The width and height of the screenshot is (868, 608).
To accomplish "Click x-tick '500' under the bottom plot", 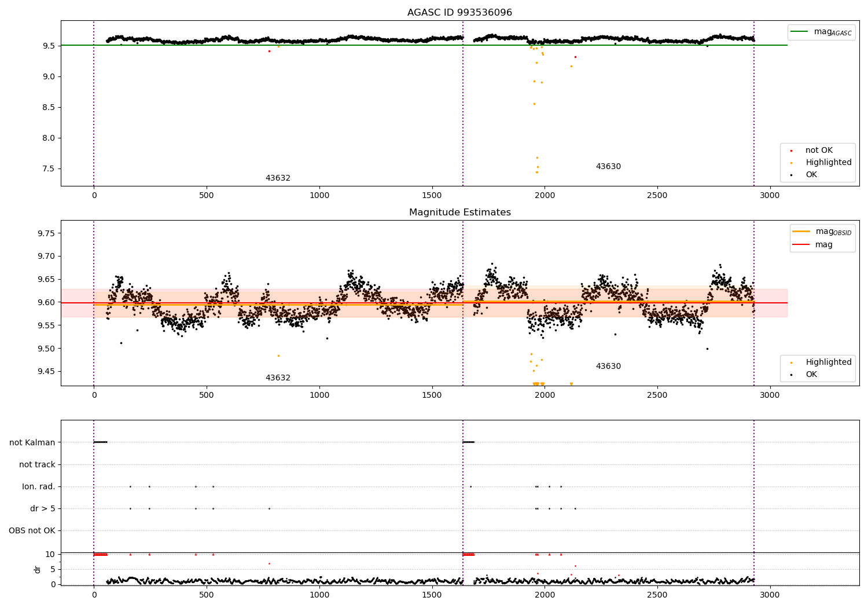I will (x=207, y=595).
